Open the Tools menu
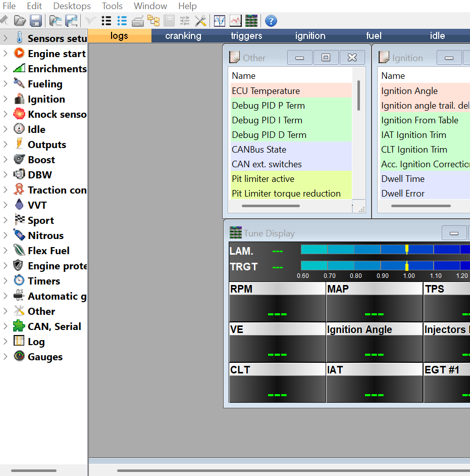Image resolution: width=470 pixels, height=476 pixels. (x=112, y=6)
